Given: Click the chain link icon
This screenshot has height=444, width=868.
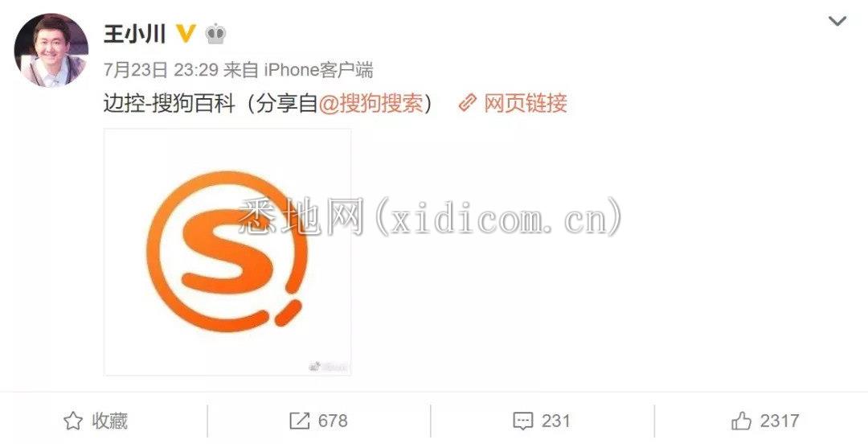Looking at the screenshot, I should pos(468,104).
